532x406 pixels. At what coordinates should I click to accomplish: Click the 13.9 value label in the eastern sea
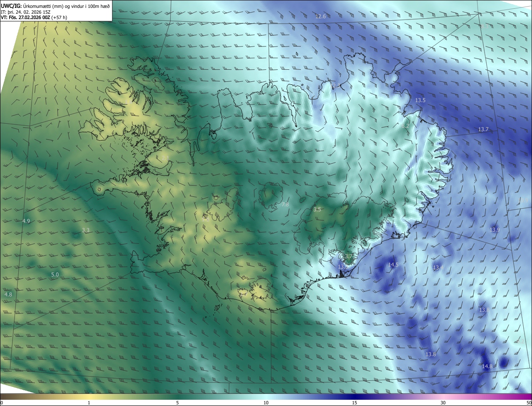pos(495,230)
